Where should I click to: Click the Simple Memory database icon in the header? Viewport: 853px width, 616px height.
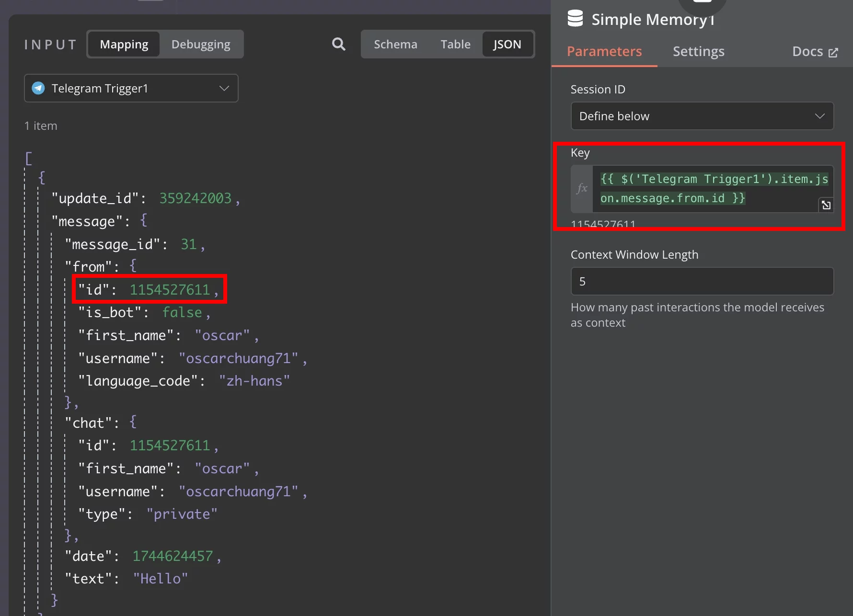click(x=575, y=19)
